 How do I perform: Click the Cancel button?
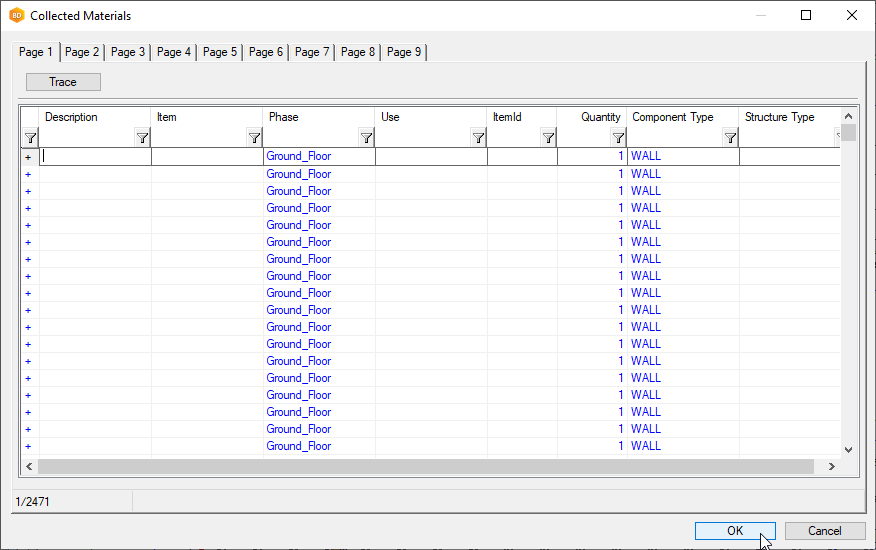825,531
